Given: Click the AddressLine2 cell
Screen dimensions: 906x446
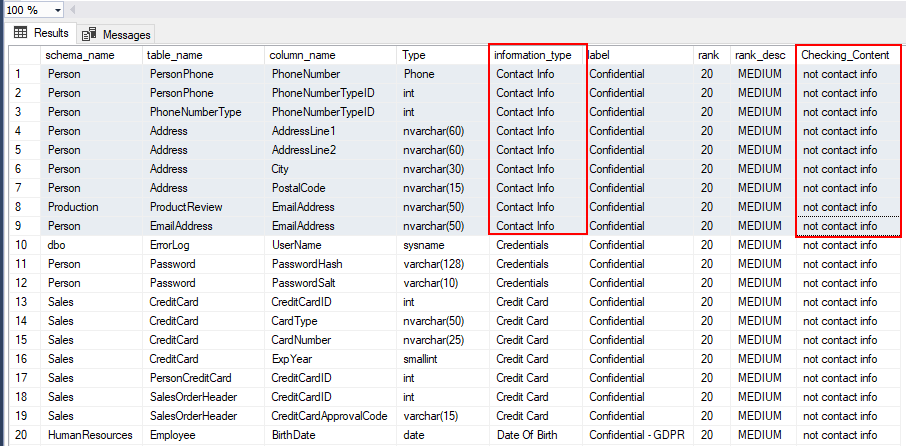Looking at the screenshot, I should coord(331,150).
